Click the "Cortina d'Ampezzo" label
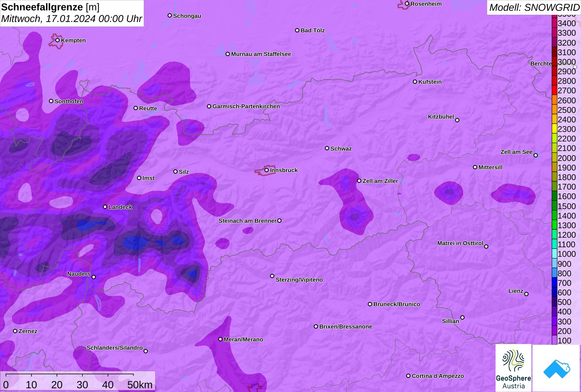This screenshot has height=392, width=581. click(438, 376)
